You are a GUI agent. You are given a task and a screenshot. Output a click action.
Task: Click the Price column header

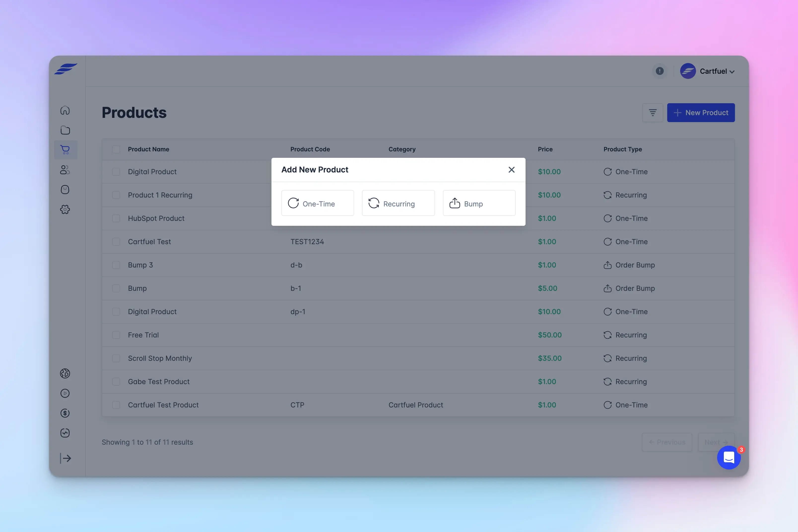pos(545,149)
